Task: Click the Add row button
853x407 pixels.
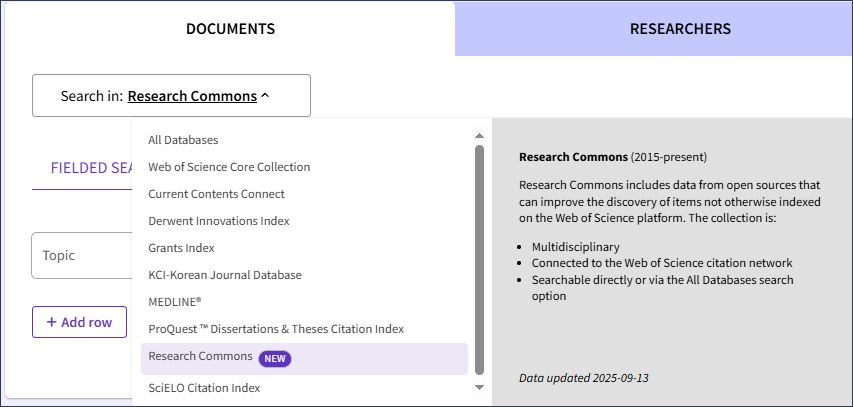Action: pos(79,322)
